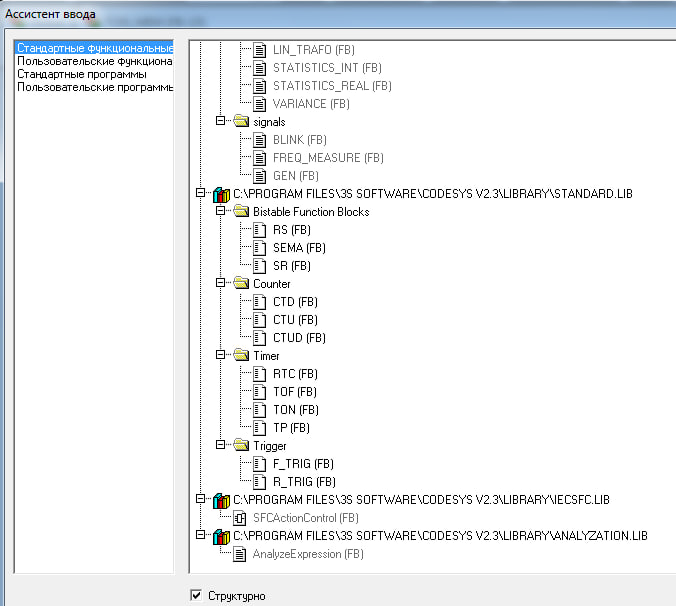Click the block icon beside SEMA (FB)
Viewport: 676px width, 606px height.
point(260,248)
